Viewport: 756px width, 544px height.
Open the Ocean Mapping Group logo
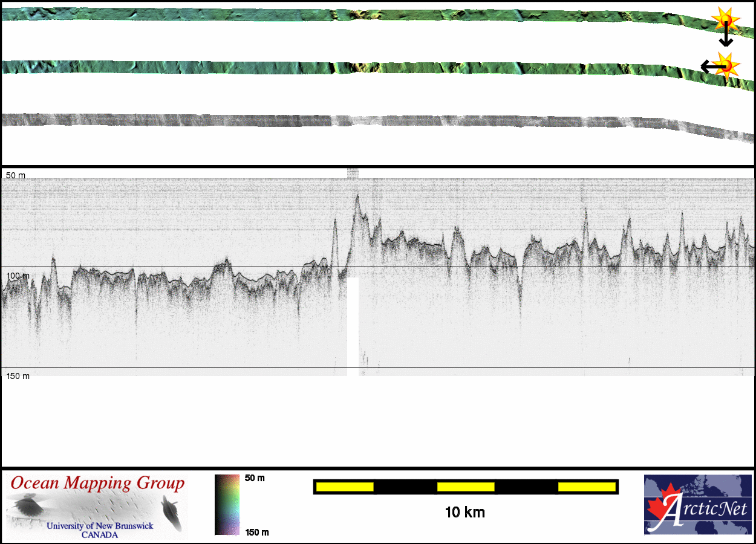[97, 507]
